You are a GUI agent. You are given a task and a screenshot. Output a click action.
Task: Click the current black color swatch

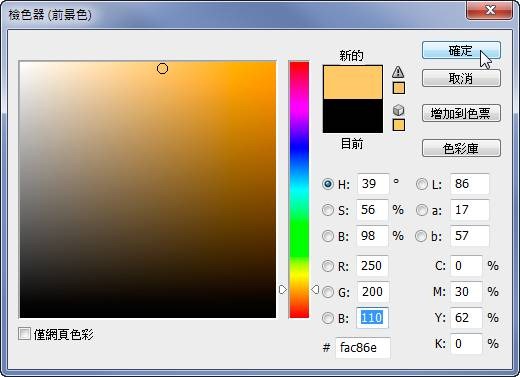click(x=353, y=116)
